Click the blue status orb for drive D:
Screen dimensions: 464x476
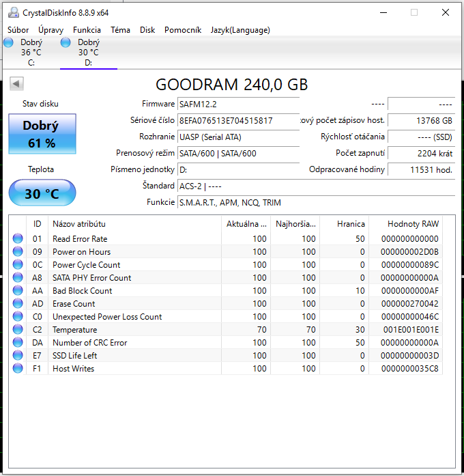(66, 42)
